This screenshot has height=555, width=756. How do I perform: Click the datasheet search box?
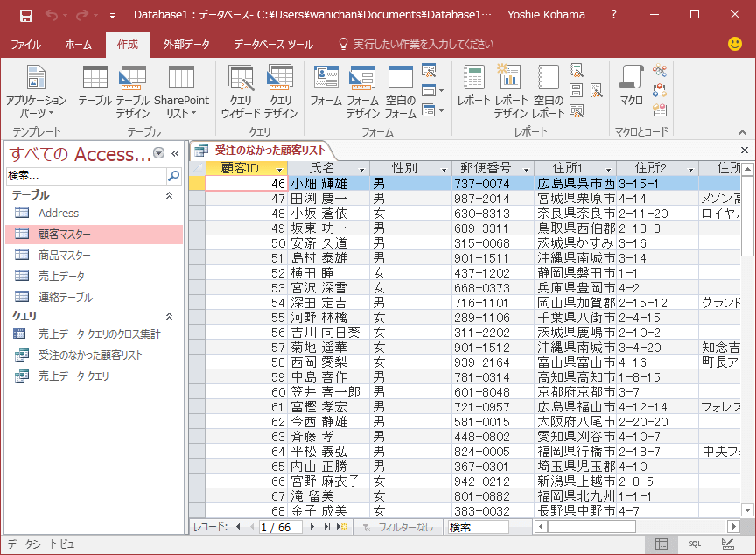click(x=478, y=527)
